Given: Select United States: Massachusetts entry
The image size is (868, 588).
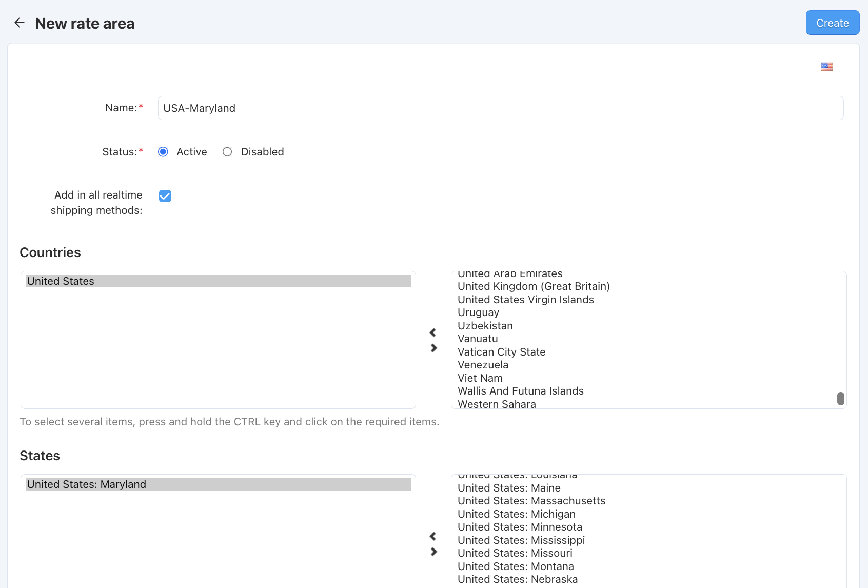Looking at the screenshot, I should [531, 501].
